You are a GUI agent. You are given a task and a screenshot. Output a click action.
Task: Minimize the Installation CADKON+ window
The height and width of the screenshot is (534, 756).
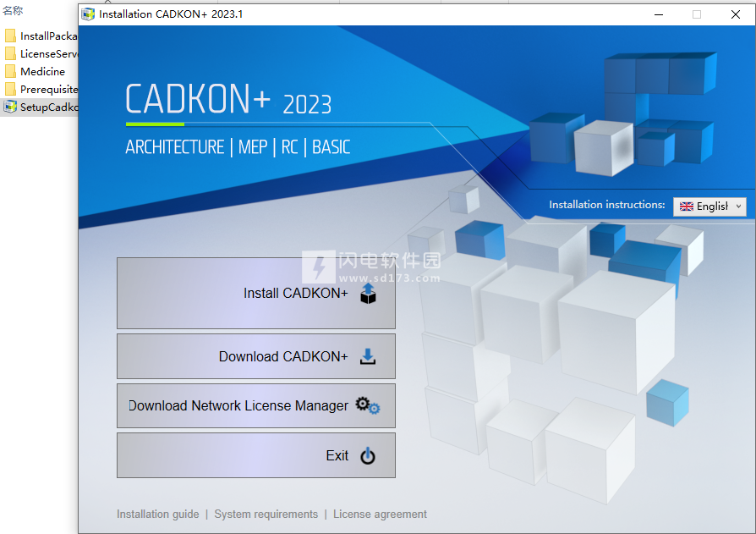tap(659, 14)
